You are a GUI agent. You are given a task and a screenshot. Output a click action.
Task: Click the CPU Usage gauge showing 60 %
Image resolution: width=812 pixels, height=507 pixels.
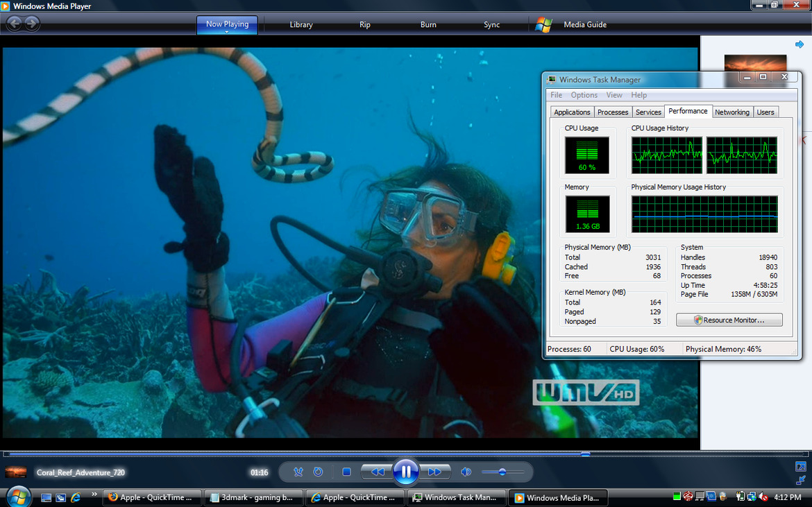pos(586,155)
